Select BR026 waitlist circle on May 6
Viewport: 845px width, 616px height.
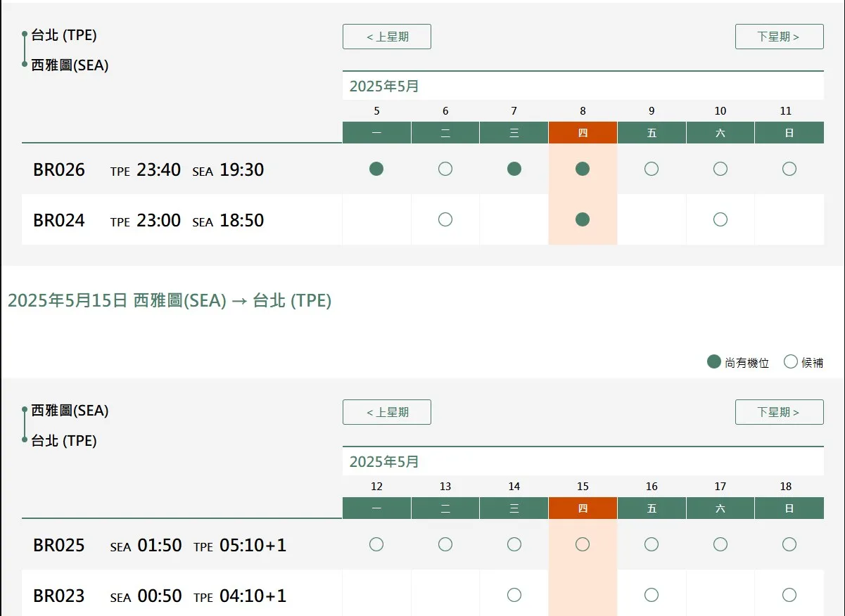pos(445,169)
